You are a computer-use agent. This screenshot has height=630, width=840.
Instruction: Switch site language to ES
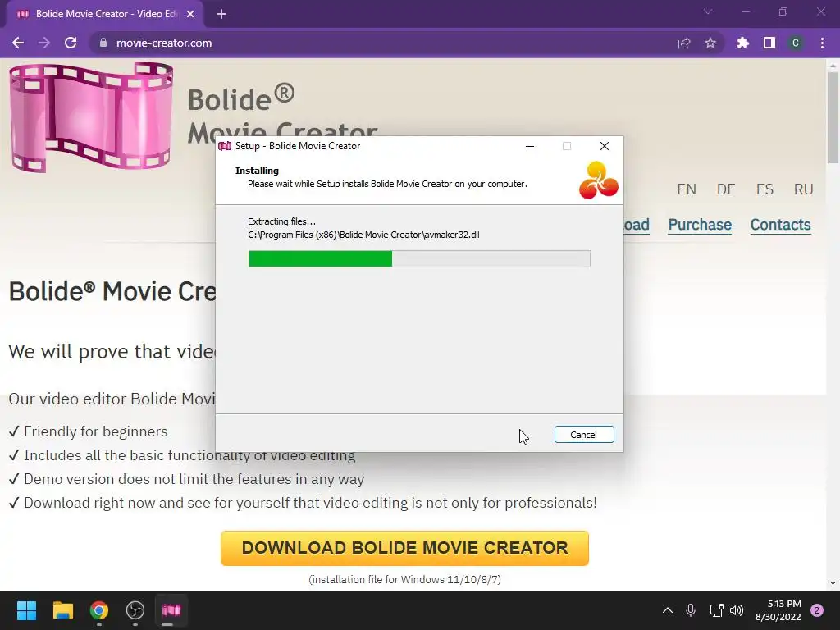click(765, 189)
